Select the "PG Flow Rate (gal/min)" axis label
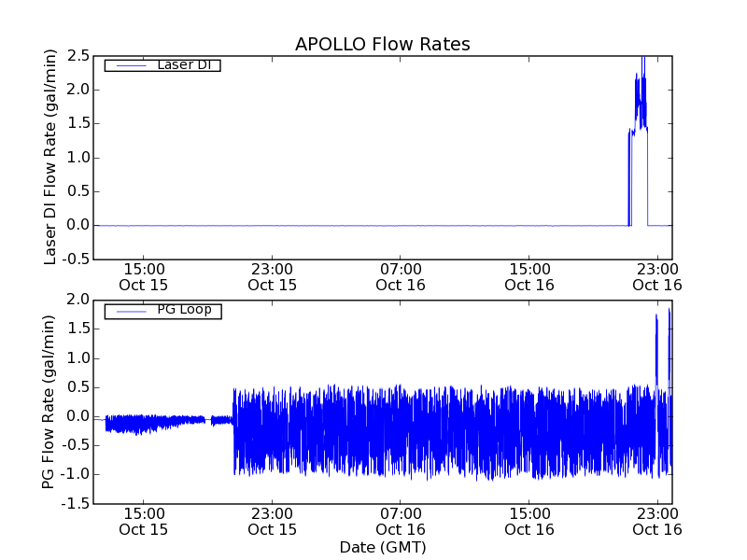This screenshot has height=560, width=747. pos(49,402)
